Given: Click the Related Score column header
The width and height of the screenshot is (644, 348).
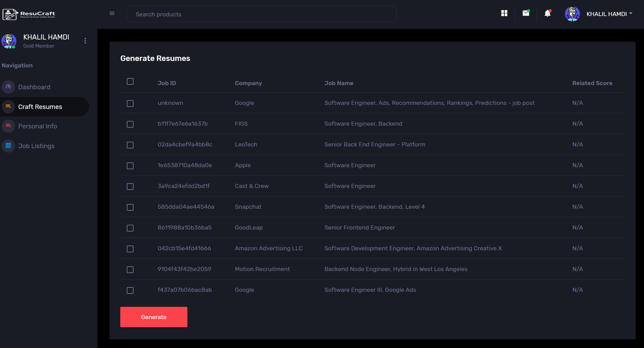Looking at the screenshot, I should [x=592, y=83].
